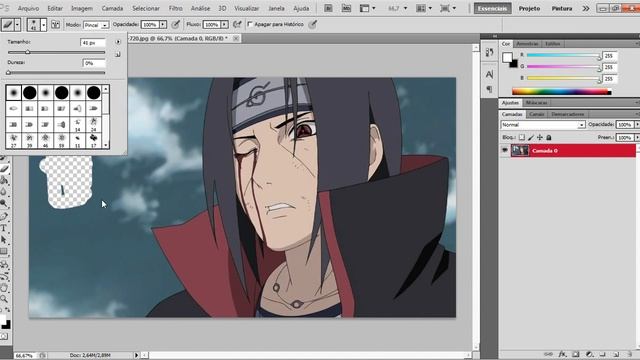This screenshot has width=640, height=360.
Task: Select the Dodge tool in the toolbox
Action: point(4,203)
